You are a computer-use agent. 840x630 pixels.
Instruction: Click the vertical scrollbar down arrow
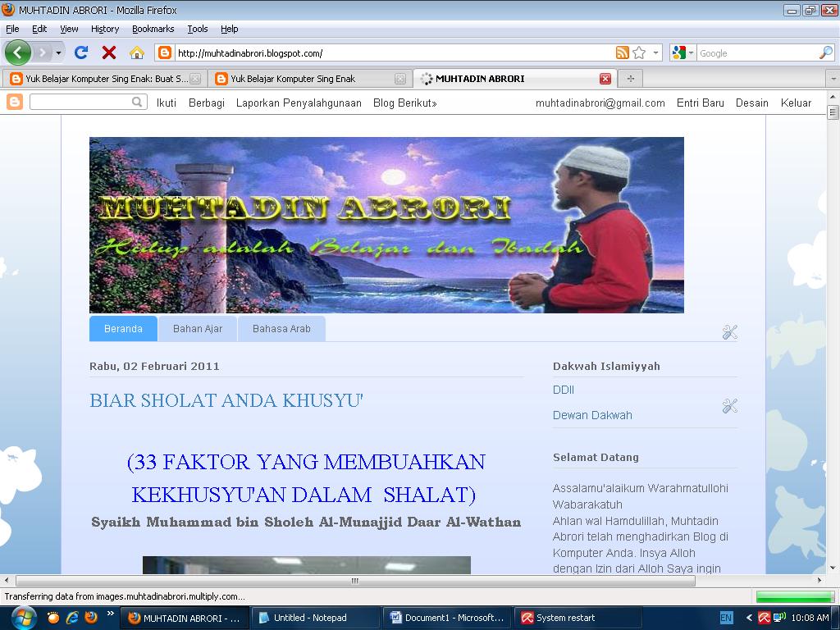click(833, 568)
